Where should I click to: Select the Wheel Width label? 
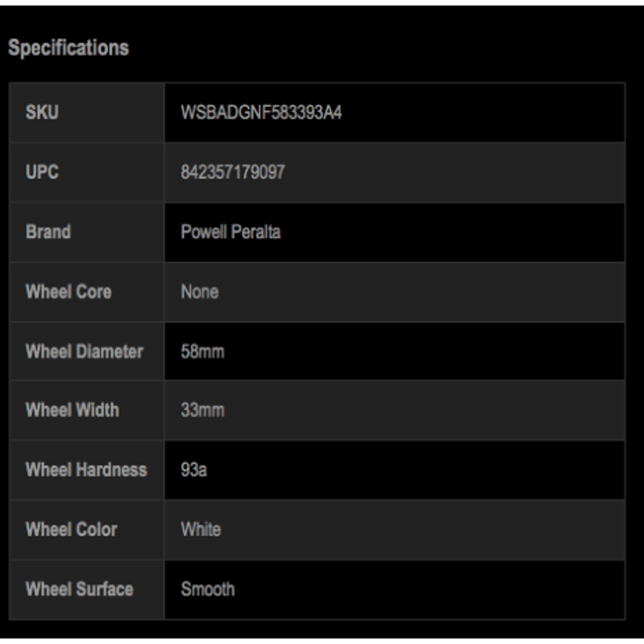pos(73,410)
